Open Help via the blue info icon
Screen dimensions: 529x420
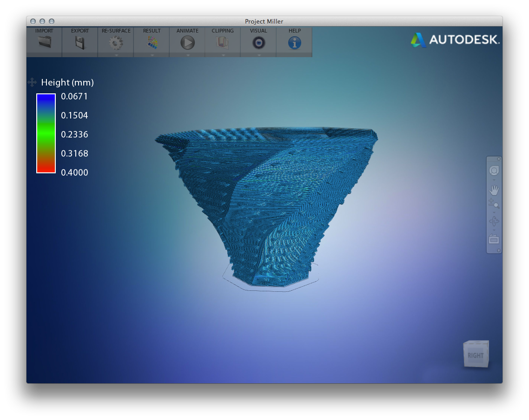coord(294,43)
